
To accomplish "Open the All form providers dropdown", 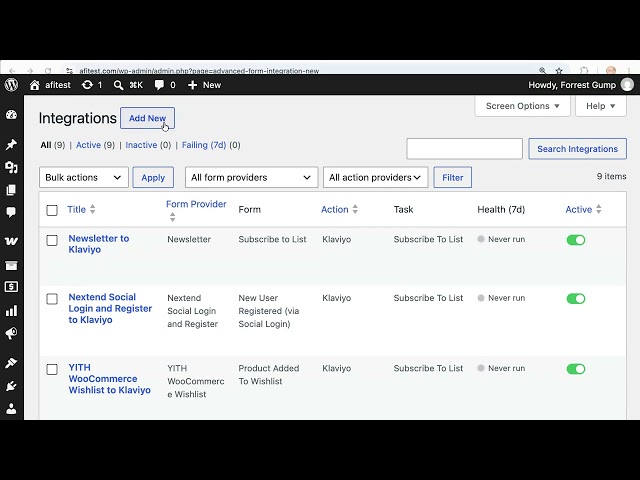I will [251, 178].
